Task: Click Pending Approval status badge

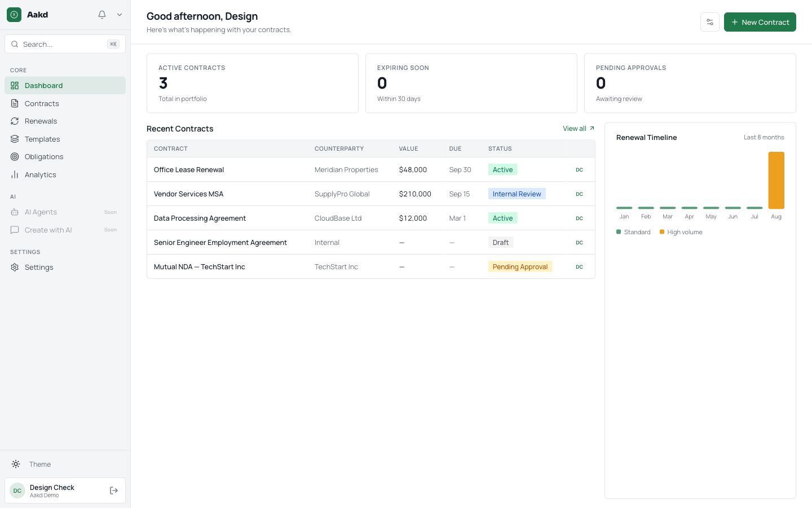Action: coord(520,267)
